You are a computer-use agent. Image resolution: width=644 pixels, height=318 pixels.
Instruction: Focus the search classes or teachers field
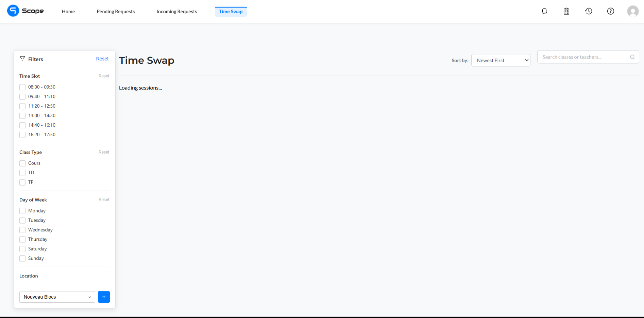(583, 57)
